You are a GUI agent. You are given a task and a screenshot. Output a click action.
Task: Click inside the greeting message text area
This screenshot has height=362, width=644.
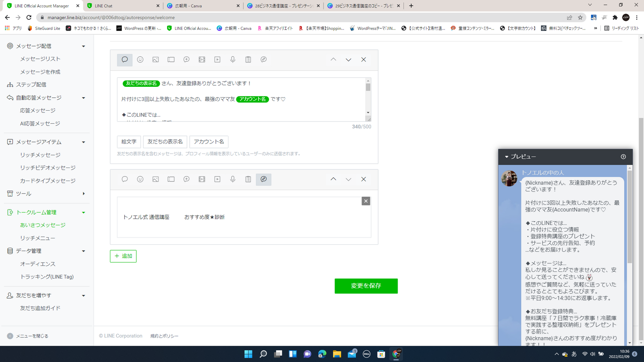tap(242, 106)
